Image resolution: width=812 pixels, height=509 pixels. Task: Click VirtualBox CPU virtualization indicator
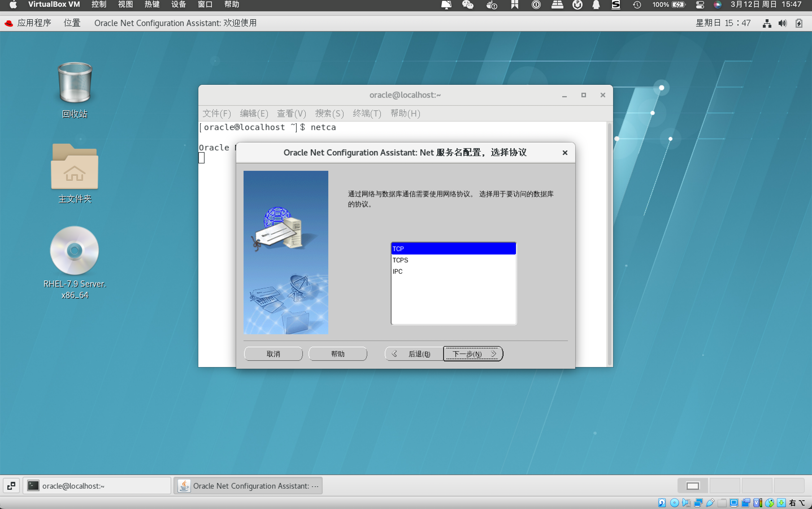pyautogui.click(x=757, y=502)
